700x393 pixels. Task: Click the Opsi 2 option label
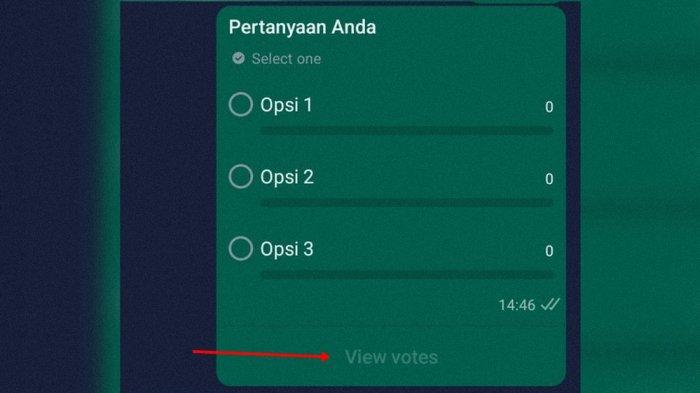pos(287,177)
